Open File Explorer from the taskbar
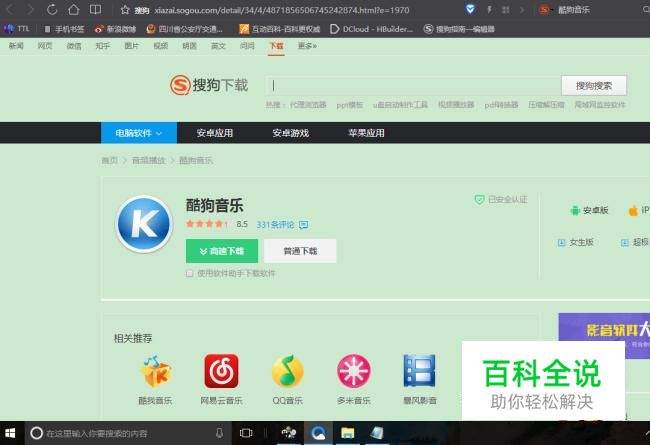 pyautogui.click(x=347, y=433)
